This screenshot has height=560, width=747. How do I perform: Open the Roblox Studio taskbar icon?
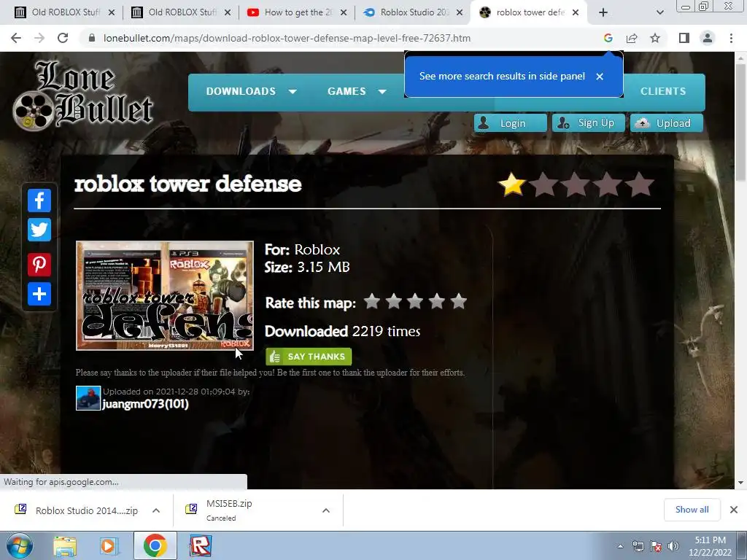click(x=201, y=546)
